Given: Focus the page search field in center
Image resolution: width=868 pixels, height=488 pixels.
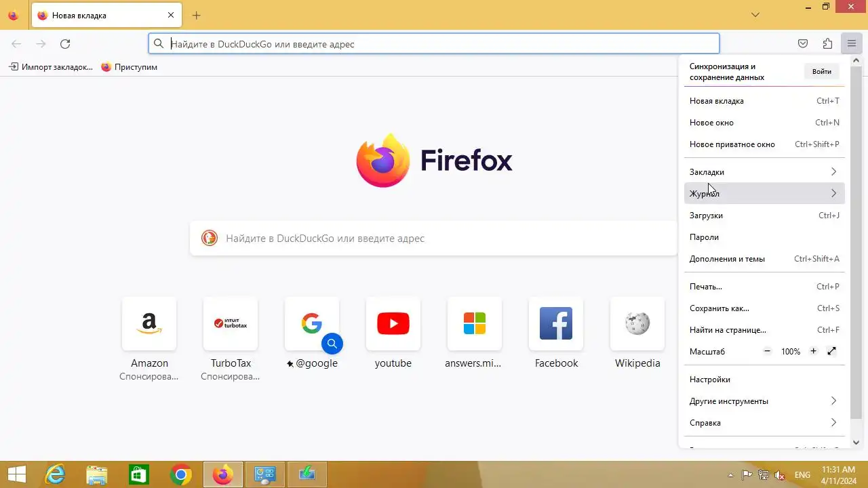Looking at the screenshot, I should [434, 238].
